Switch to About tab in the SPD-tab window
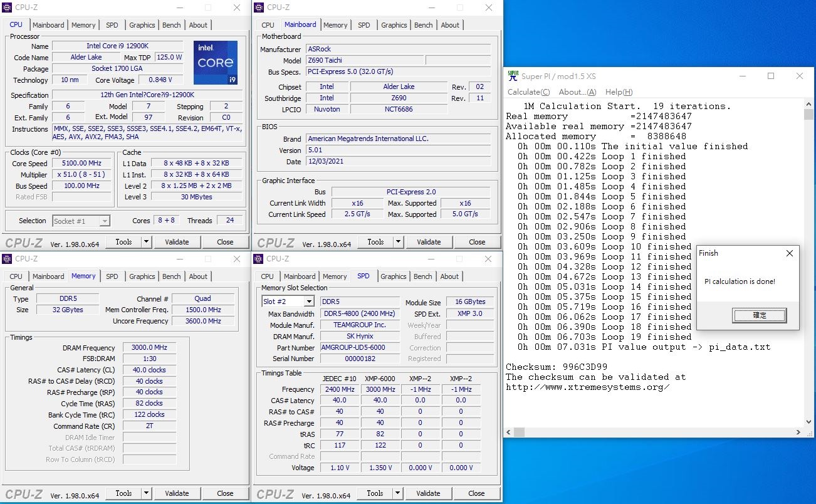816x504 pixels. point(449,276)
